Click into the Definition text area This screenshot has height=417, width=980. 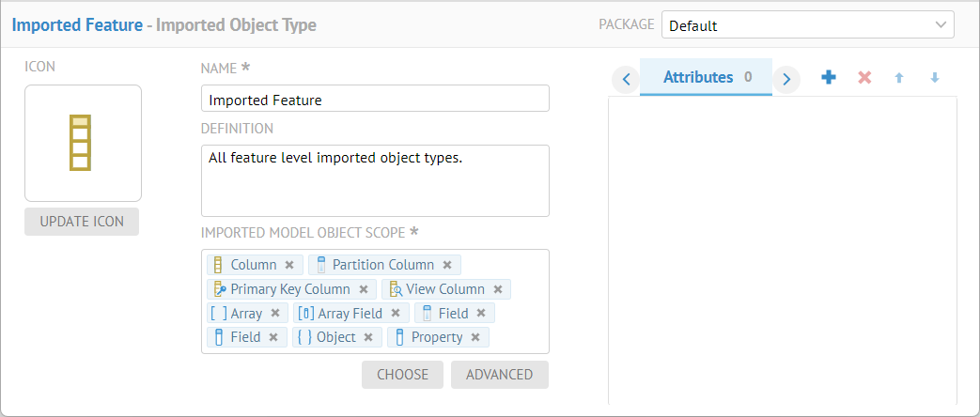click(375, 180)
